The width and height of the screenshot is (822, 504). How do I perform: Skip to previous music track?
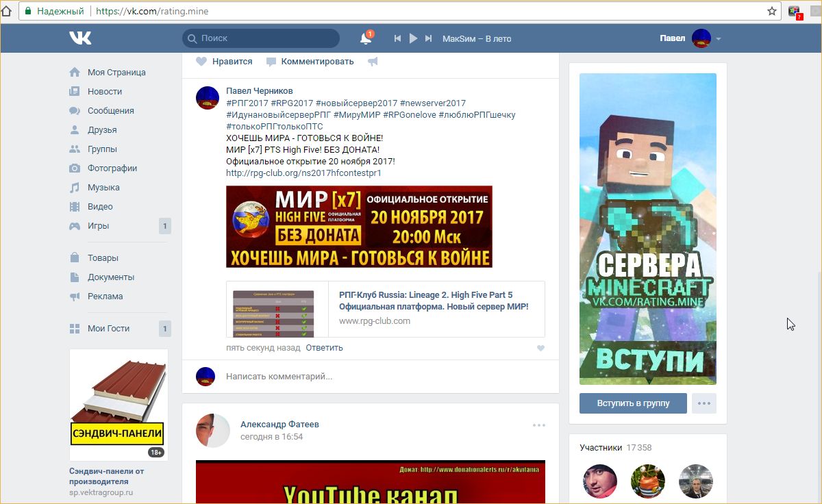tap(397, 38)
